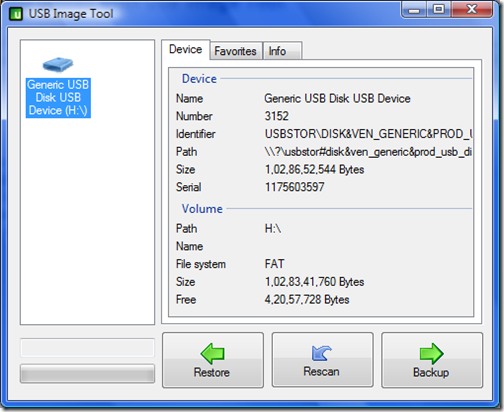Screen dimensions: 504x412
Task: Click the USB Image Tool title bar icon
Action: (x=16, y=14)
